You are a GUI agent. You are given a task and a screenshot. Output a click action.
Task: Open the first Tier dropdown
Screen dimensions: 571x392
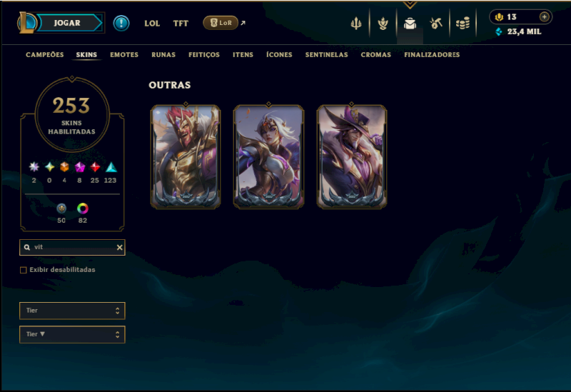point(72,311)
